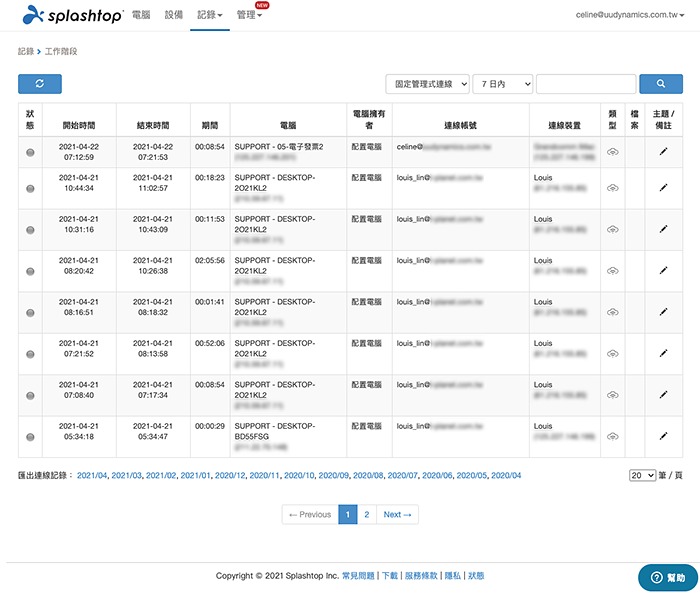Click edit pencil for the 08:20:42 session
Viewport: 700px width, 599px height.
pos(662,270)
